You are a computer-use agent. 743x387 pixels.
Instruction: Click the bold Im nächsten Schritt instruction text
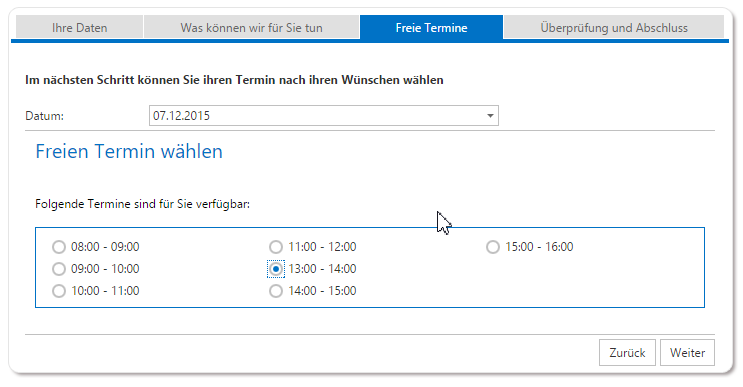click(x=234, y=80)
